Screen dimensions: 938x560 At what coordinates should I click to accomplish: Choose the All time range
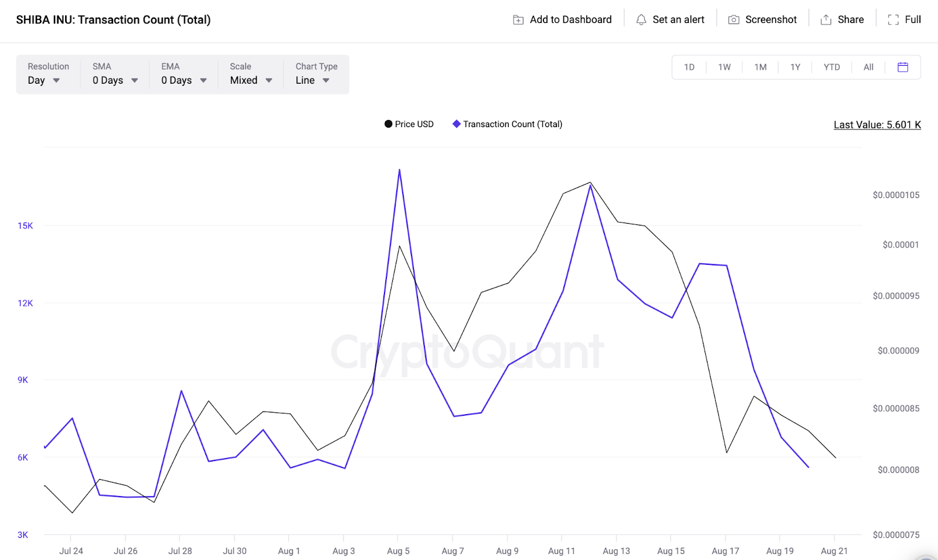[868, 67]
